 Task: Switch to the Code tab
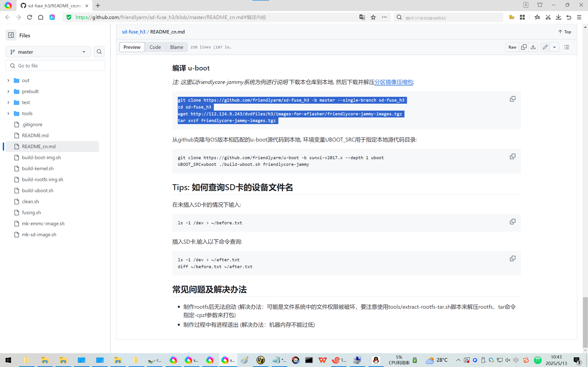pyautogui.click(x=155, y=47)
